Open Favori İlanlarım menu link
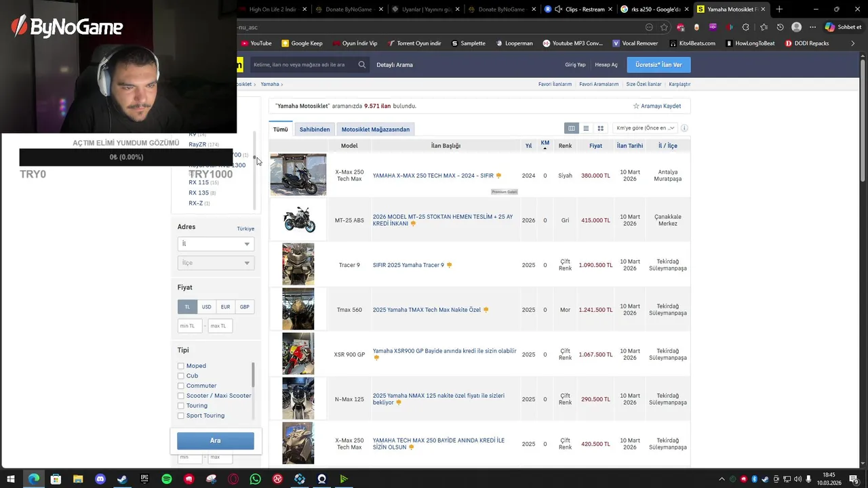 [555, 84]
